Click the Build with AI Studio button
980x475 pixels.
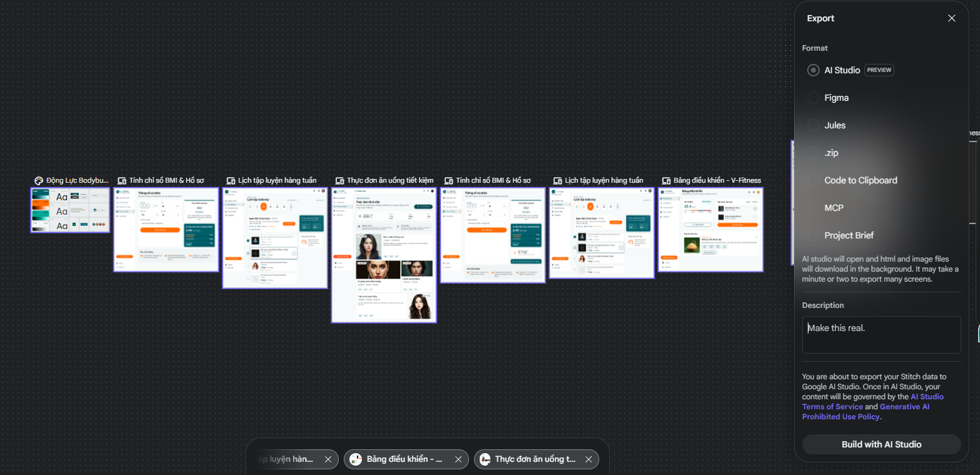pos(881,444)
